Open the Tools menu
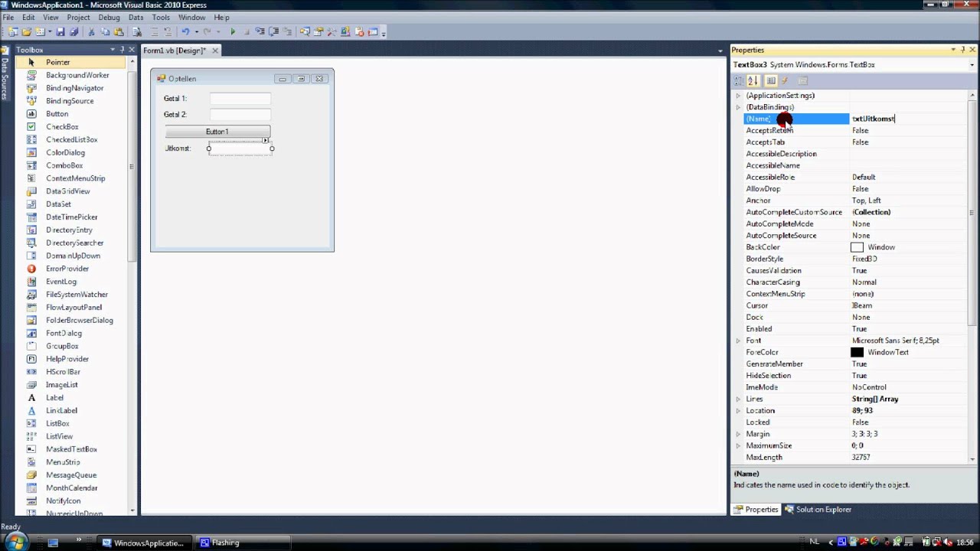The width and height of the screenshot is (980, 551). tap(161, 17)
